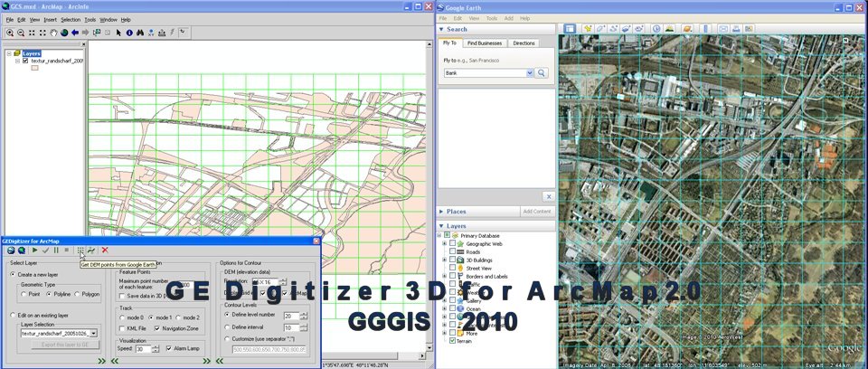The height and width of the screenshot is (369, 868).
Task: Click the layer polygon color swatch in ArcMap
Action: coord(34,68)
